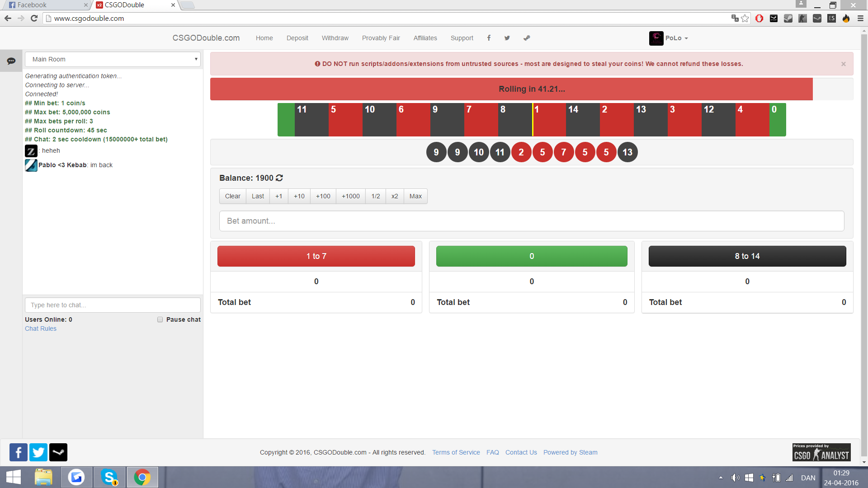Open the FAQ footer link
The height and width of the screenshot is (488, 868).
[493, 452]
